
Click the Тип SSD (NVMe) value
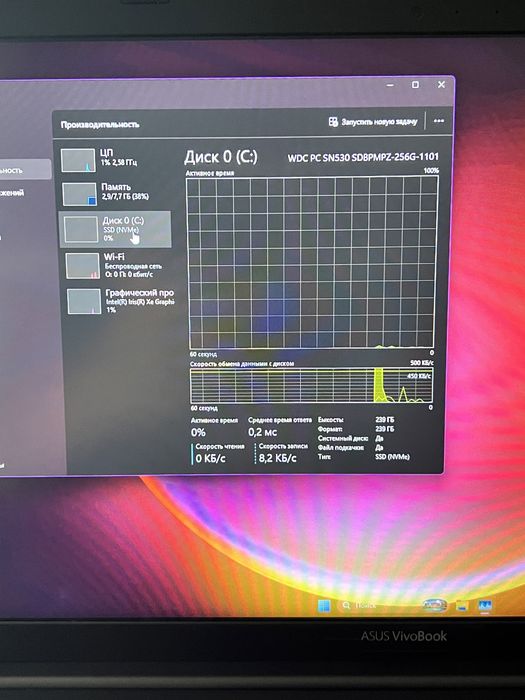click(392, 457)
